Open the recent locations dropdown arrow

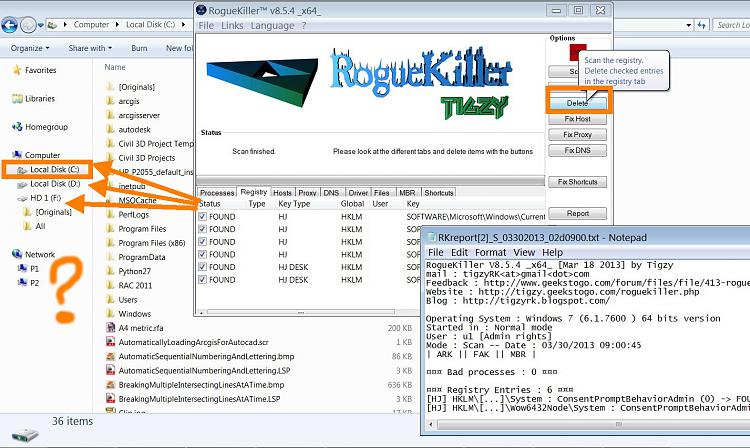(41, 25)
